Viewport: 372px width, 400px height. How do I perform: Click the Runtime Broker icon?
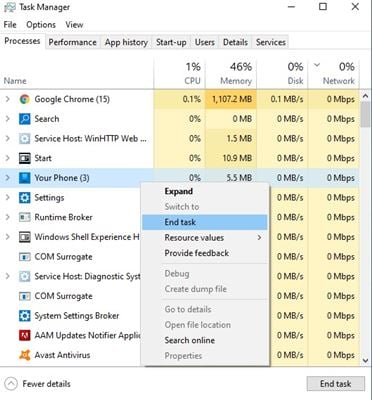[x=24, y=217]
